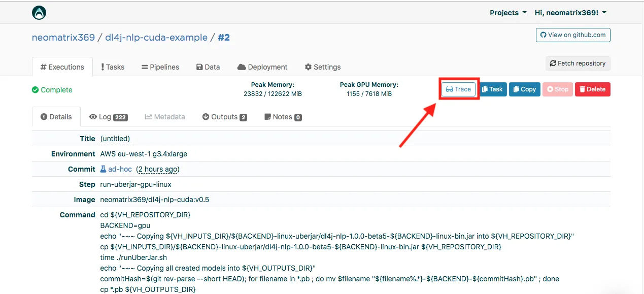This screenshot has height=294, width=644.
Task: Click the blue Task button
Action: coord(492,89)
